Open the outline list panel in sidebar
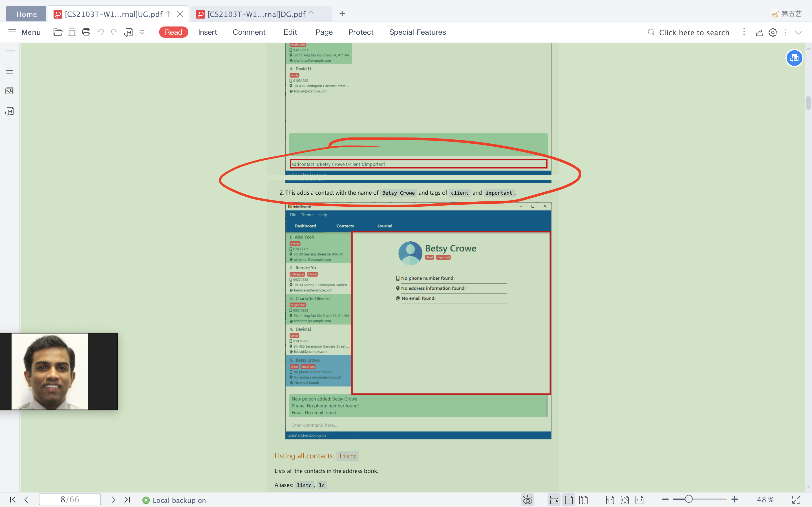The height and width of the screenshot is (507, 812). [x=9, y=71]
